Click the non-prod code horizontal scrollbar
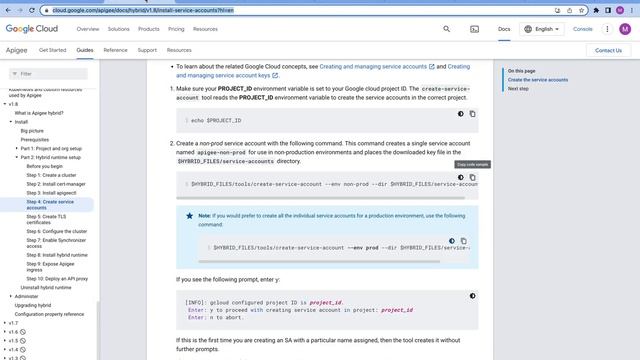The height and width of the screenshot is (360, 640). (x=320, y=198)
